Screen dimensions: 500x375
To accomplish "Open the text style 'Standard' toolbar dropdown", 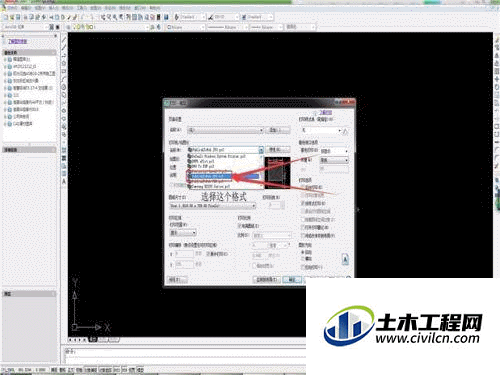I will [193, 17].
